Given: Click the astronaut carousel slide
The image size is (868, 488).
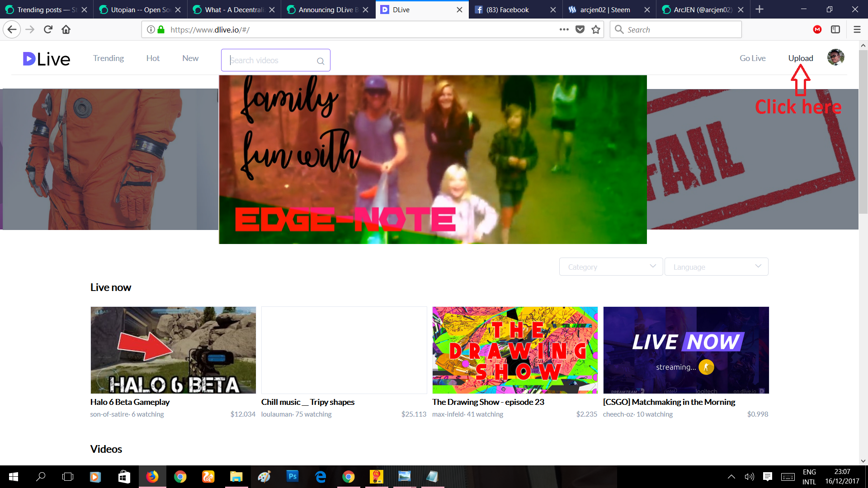Looking at the screenshot, I should tap(110, 159).
